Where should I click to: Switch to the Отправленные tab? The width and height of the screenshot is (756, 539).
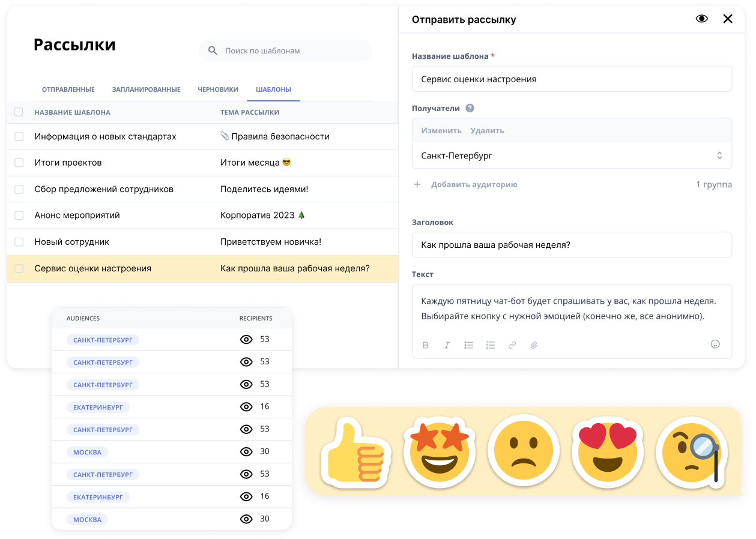(x=68, y=89)
